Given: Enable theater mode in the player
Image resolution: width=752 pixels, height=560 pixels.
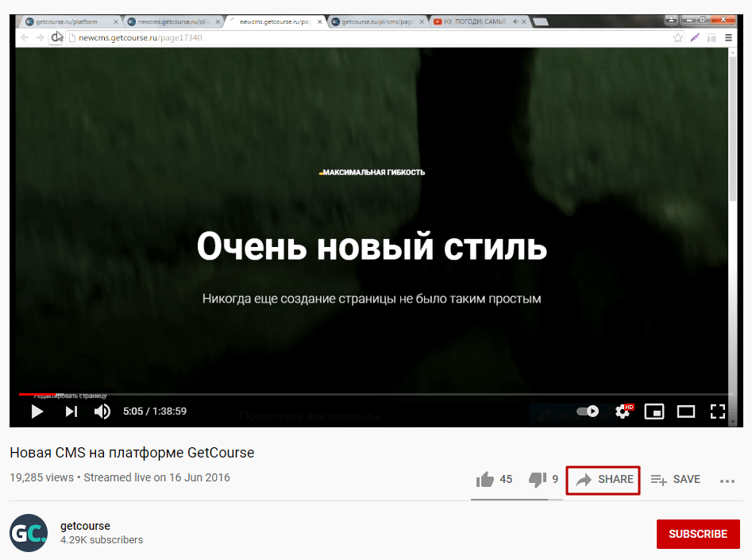Looking at the screenshot, I should click(686, 411).
